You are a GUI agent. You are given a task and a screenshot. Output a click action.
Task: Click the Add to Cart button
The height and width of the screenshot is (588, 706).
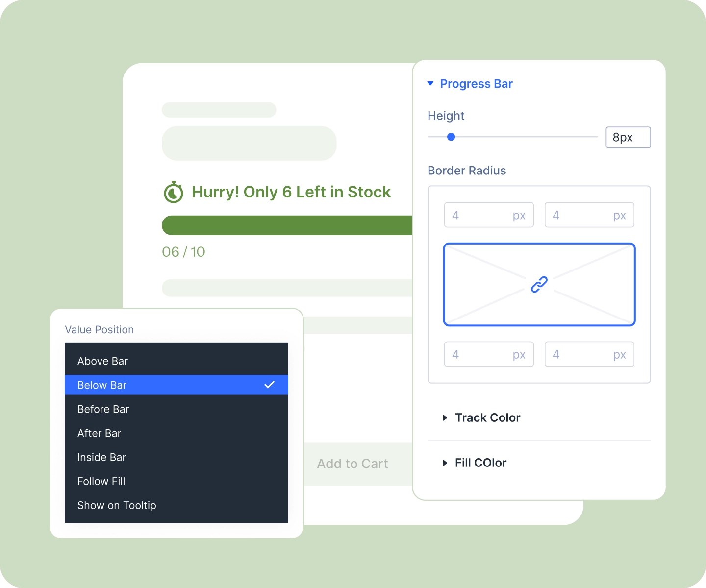(x=358, y=464)
